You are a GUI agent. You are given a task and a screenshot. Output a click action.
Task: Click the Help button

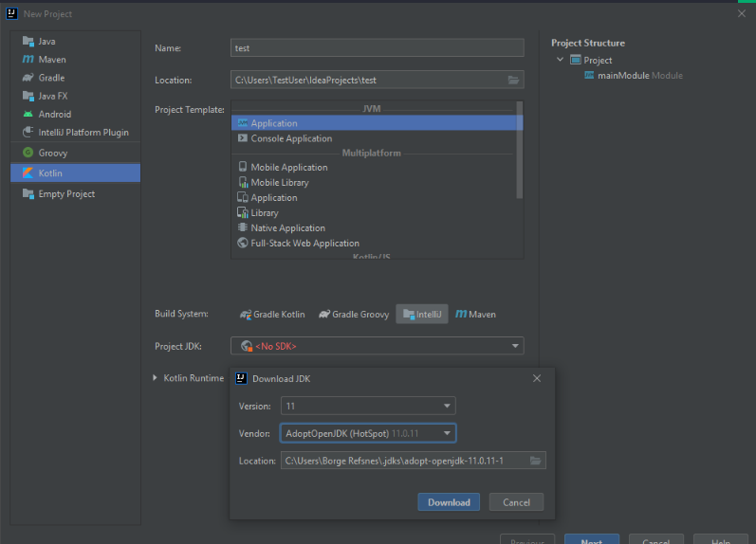pyautogui.click(x=721, y=539)
